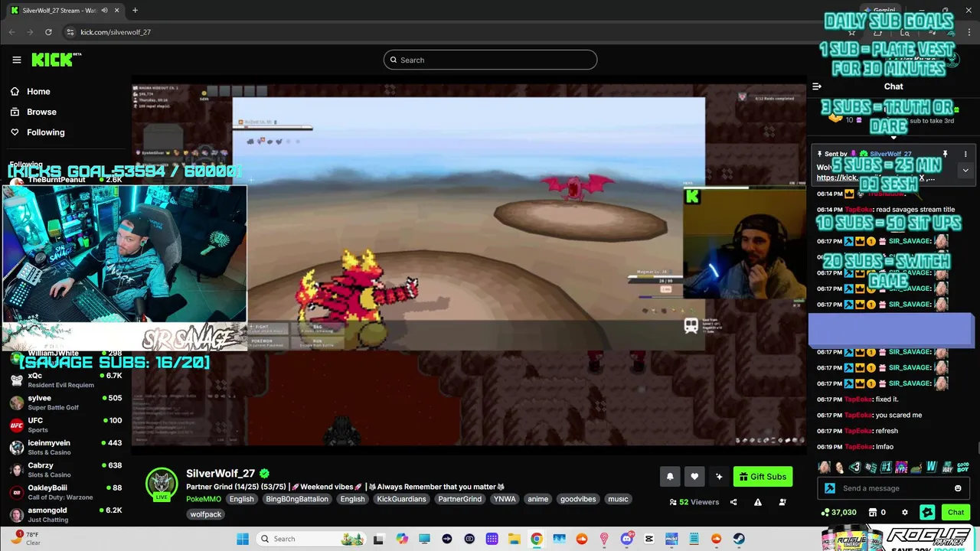Click the Kick logo
Image resolution: width=980 pixels, height=551 pixels.
tap(56, 60)
